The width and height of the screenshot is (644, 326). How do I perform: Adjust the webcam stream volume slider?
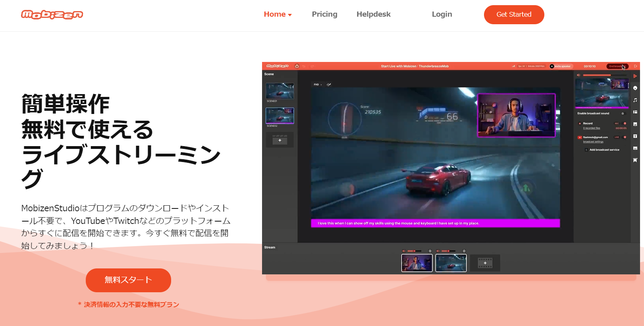(414, 251)
